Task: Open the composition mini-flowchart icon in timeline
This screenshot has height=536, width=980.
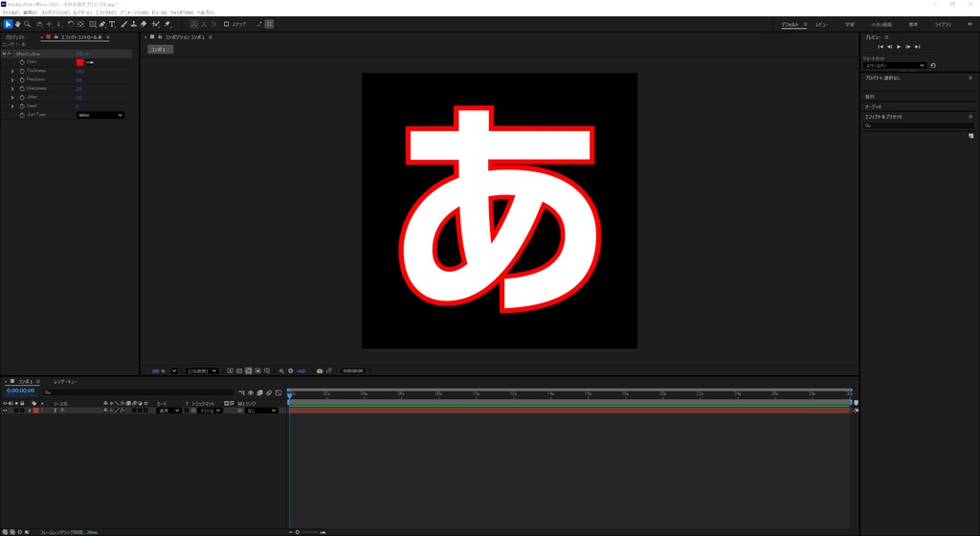Action: point(242,393)
